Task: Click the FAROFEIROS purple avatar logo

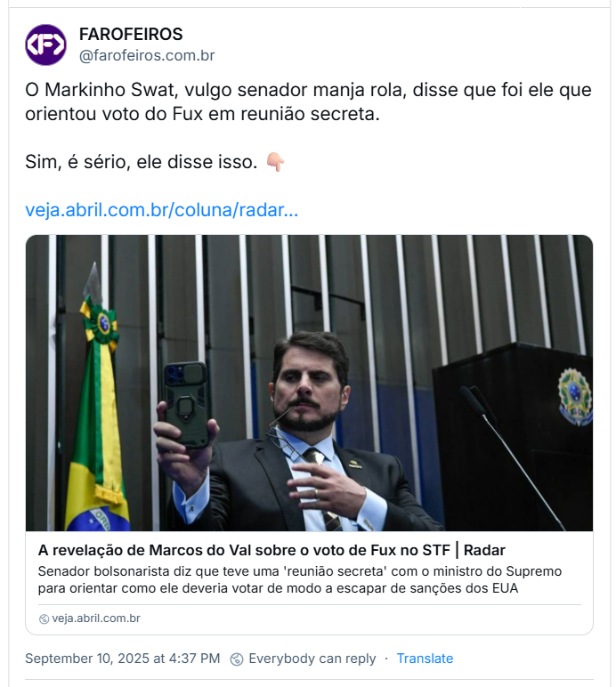Action: coord(45,44)
